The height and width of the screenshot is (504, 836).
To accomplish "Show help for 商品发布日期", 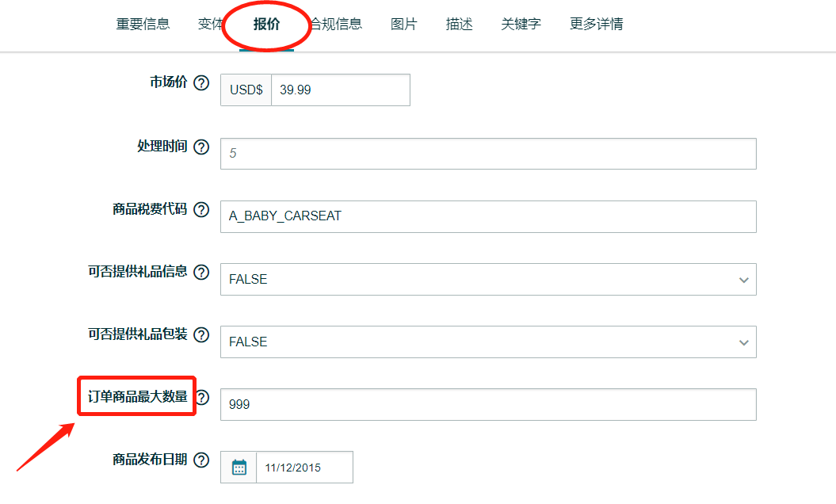I will [201, 460].
